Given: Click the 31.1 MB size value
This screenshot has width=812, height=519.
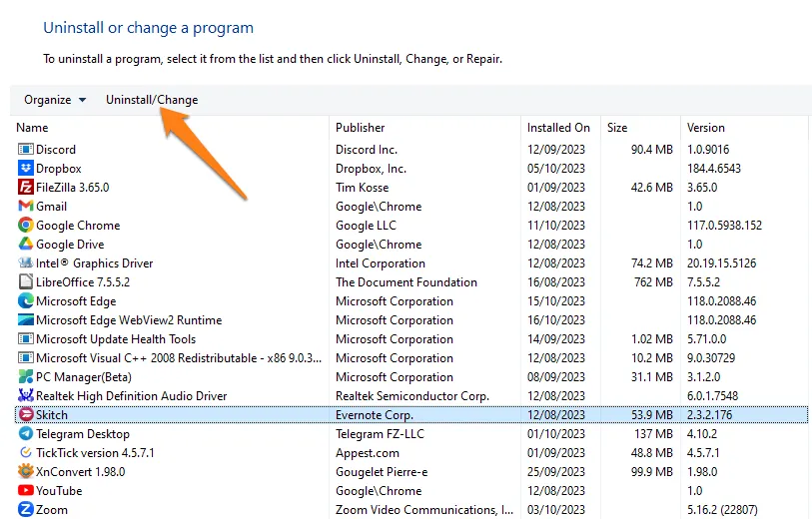Looking at the screenshot, I should pyautogui.click(x=651, y=376).
